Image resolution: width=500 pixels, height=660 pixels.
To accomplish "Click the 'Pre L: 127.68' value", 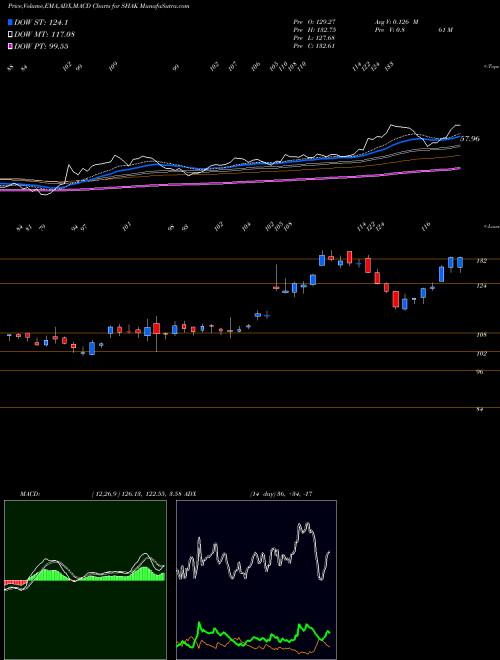I will tap(314, 38).
